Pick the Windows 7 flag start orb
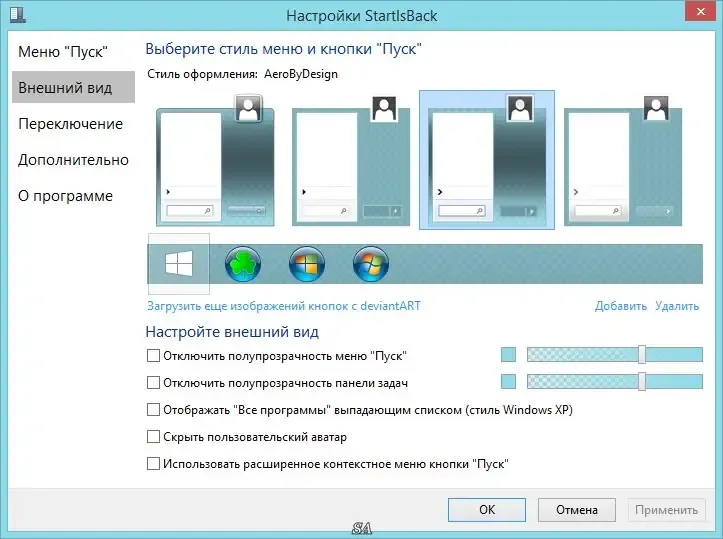Image resolution: width=723 pixels, height=539 pixels. (371, 264)
